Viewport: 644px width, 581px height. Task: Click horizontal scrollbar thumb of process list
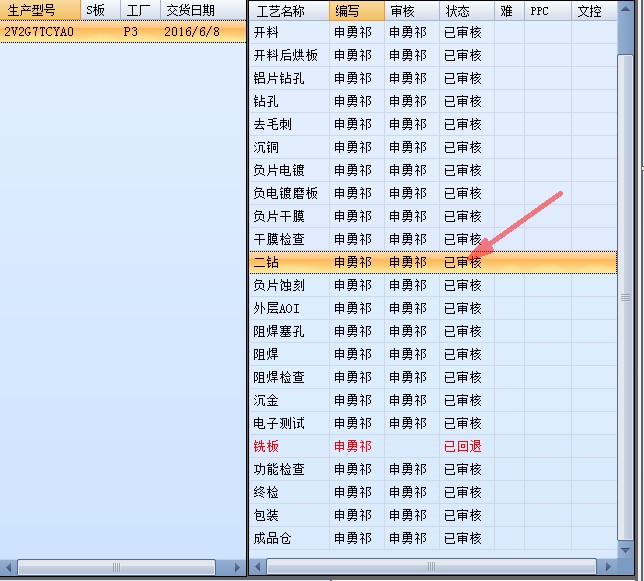click(431, 567)
